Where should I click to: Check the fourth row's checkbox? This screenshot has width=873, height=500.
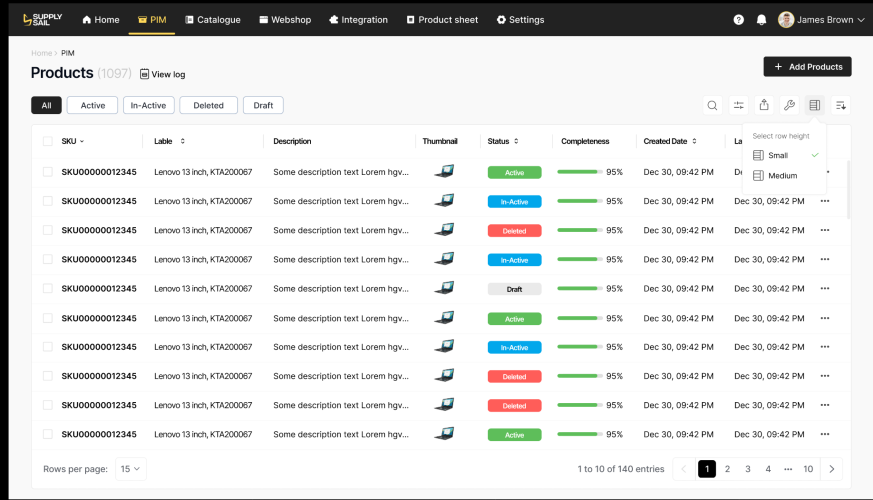pos(48,259)
